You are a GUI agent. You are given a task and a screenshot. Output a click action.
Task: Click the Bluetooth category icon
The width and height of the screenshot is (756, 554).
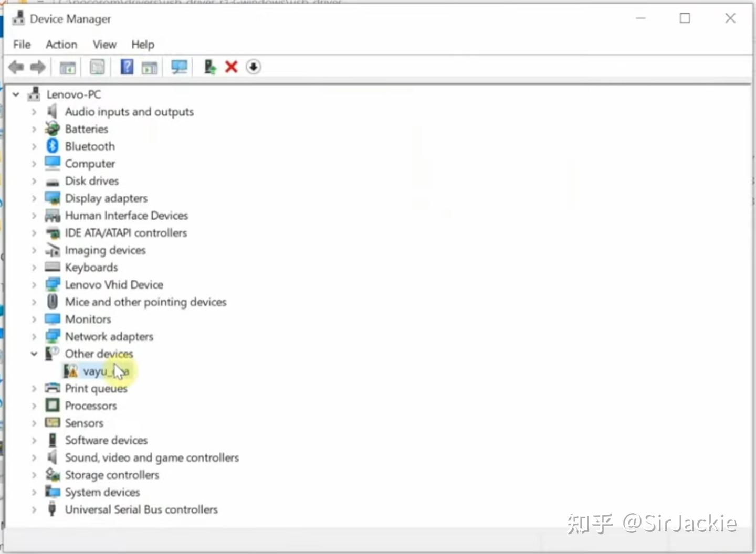tap(52, 146)
